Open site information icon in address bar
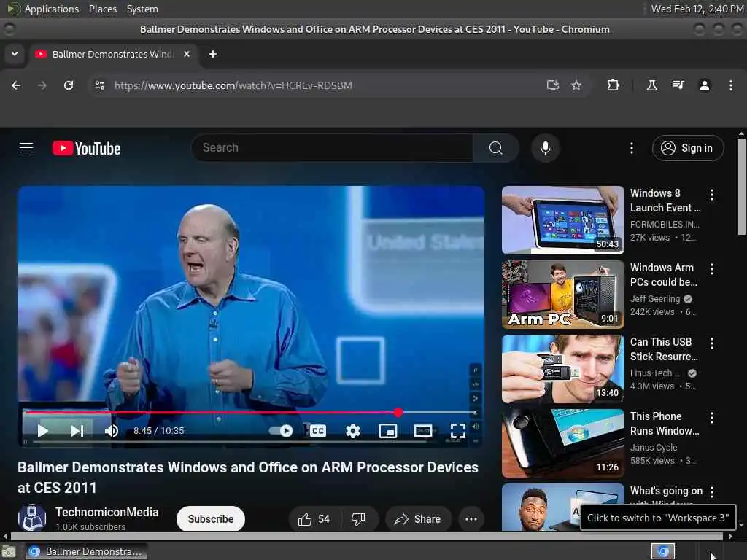747x560 pixels. coord(99,85)
